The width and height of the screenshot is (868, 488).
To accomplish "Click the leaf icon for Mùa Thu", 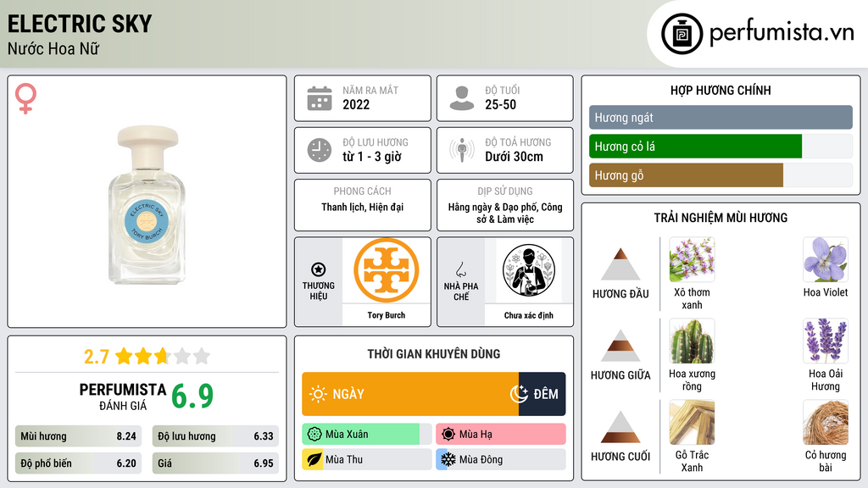I will pyautogui.click(x=314, y=460).
